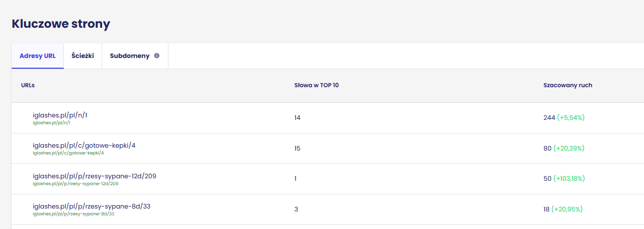Click the +20,95% traffic change
644x229 pixels.
point(567,209)
